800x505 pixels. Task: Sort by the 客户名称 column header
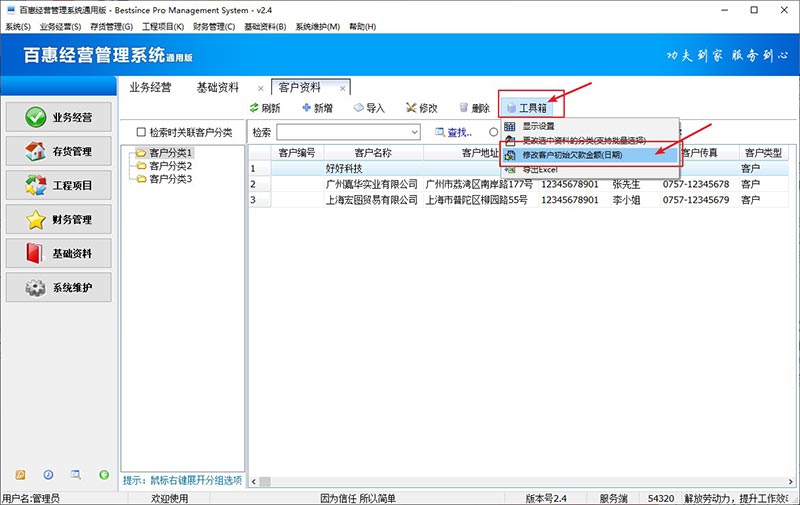(373, 153)
